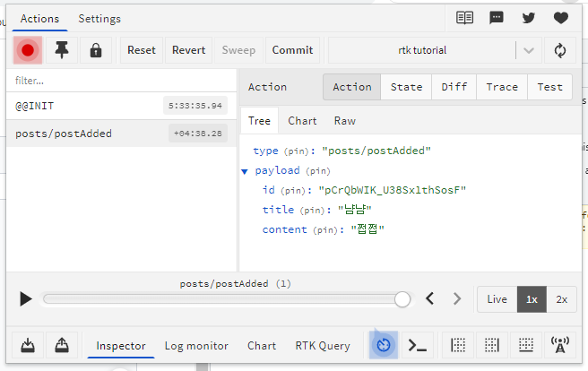Select the 2x playback speed option
The image size is (588, 371).
click(x=562, y=299)
